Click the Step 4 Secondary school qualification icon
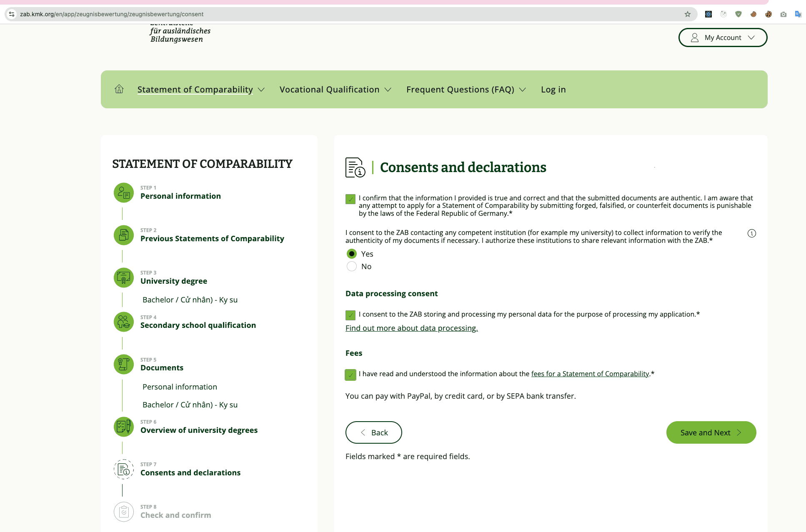 point(123,322)
